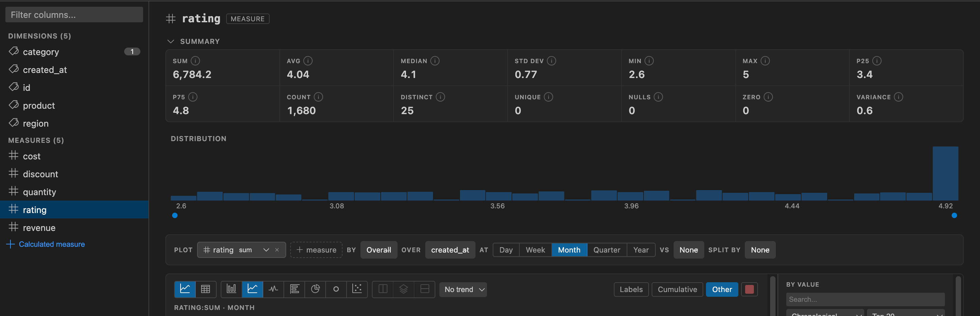Click the split rows layout icon
Viewport: 980px width, 316px height.
(x=425, y=289)
